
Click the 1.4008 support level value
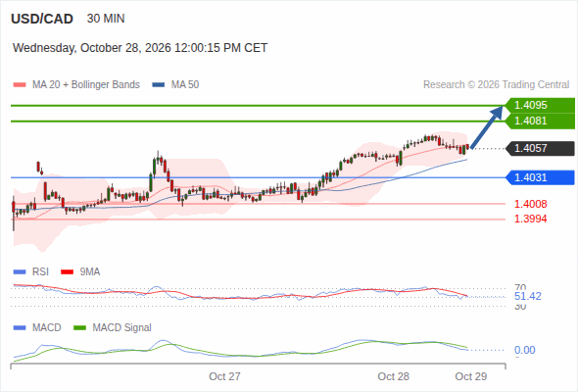[530, 204]
